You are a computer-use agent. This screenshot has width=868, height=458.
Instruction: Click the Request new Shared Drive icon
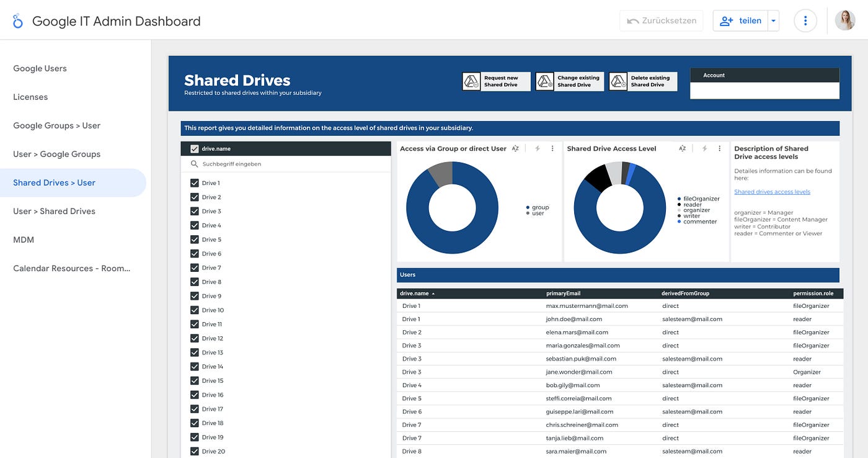click(472, 81)
